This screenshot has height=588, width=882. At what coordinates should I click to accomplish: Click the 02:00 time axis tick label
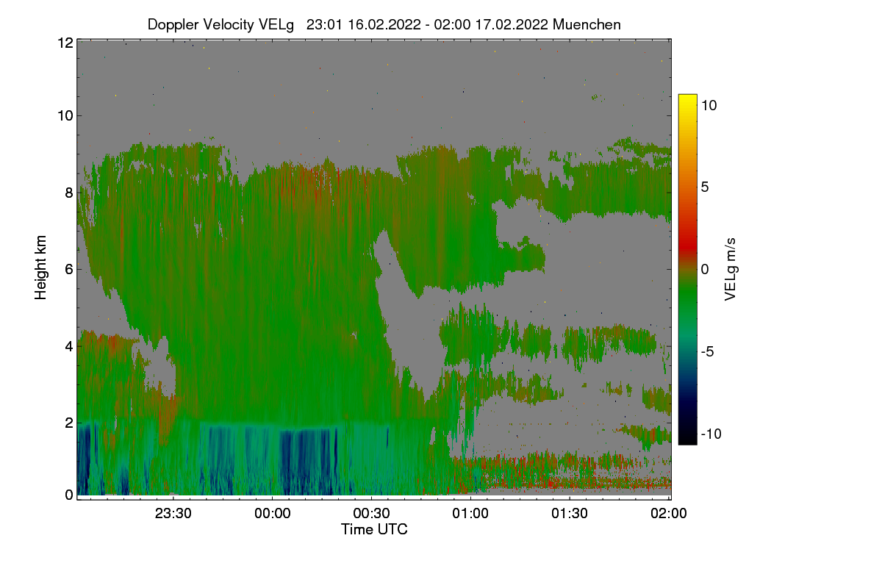[x=669, y=513]
